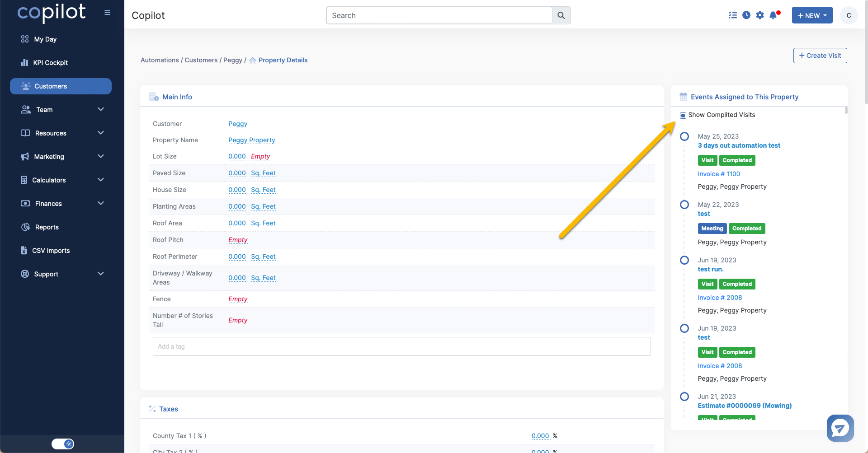Open My Day in the sidebar

(x=45, y=39)
